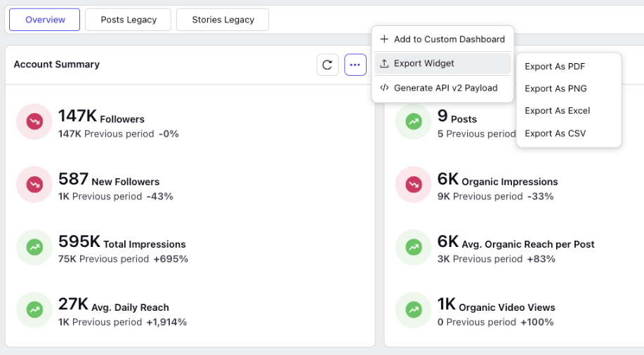
Task: Click the New Followers downward trend icon
Action: [34, 185]
